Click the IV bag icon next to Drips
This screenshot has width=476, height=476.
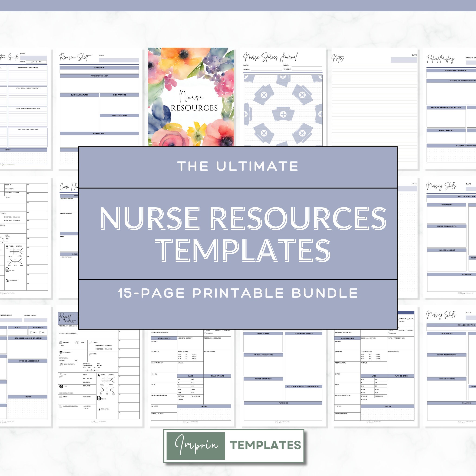pos(90,354)
